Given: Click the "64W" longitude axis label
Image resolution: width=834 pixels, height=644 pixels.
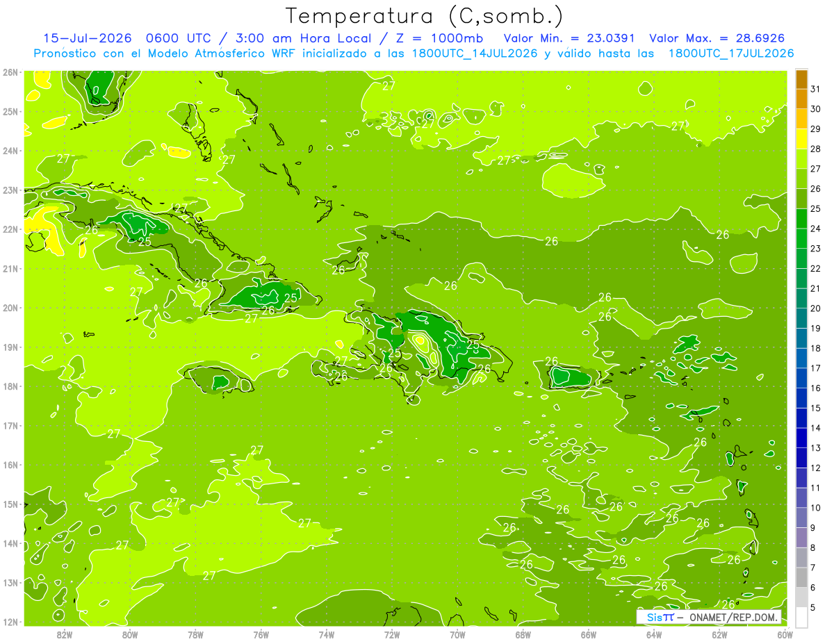Looking at the screenshot, I should coord(654,635).
